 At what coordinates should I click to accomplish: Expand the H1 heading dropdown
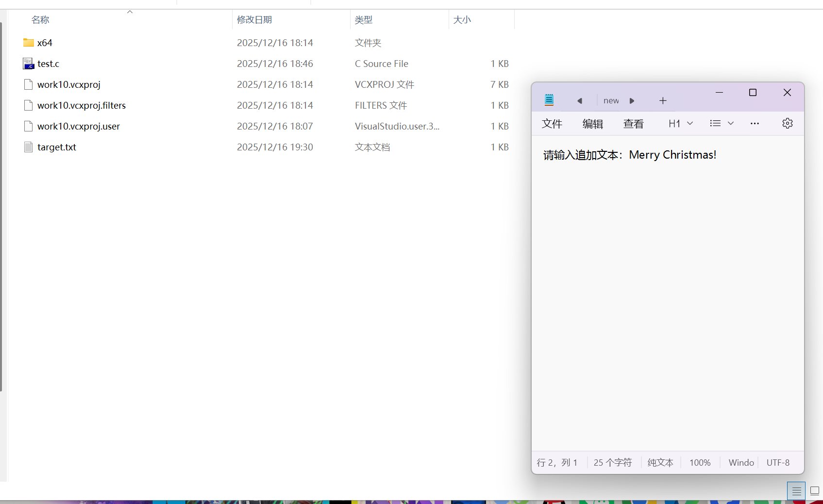click(x=681, y=123)
